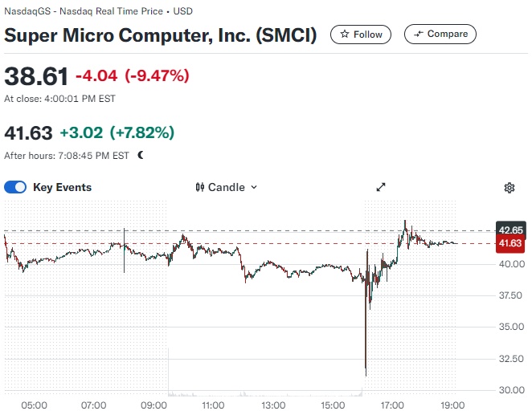The width and height of the screenshot is (532, 419).
Task: Click the Key Events label text
Action: click(x=62, y=187)
